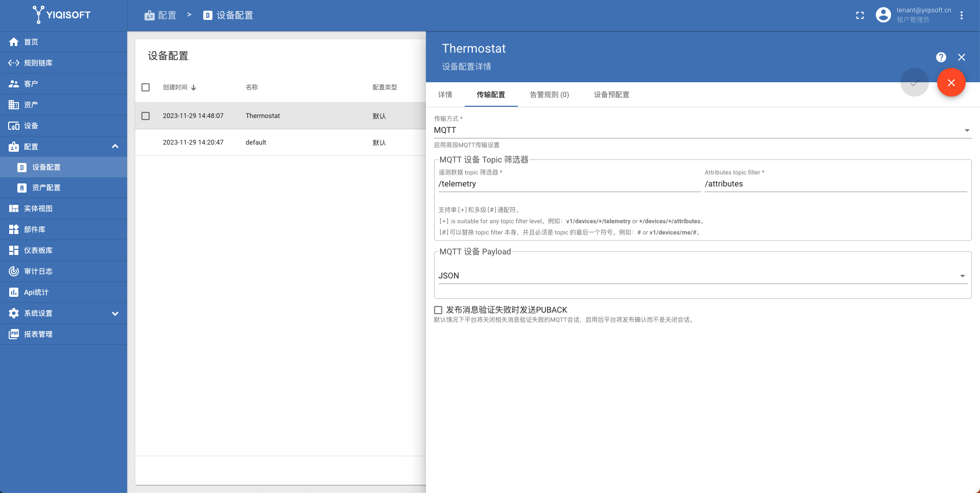Open 资产配置 sidebar menu item
This screenshot has height=493, width=980.
63,188
